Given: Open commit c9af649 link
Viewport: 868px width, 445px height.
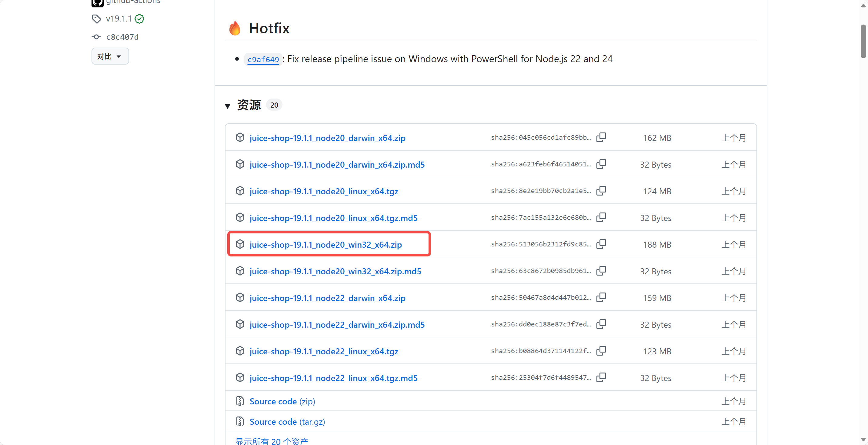Looking at the screenshot, I should pos(263,59).
